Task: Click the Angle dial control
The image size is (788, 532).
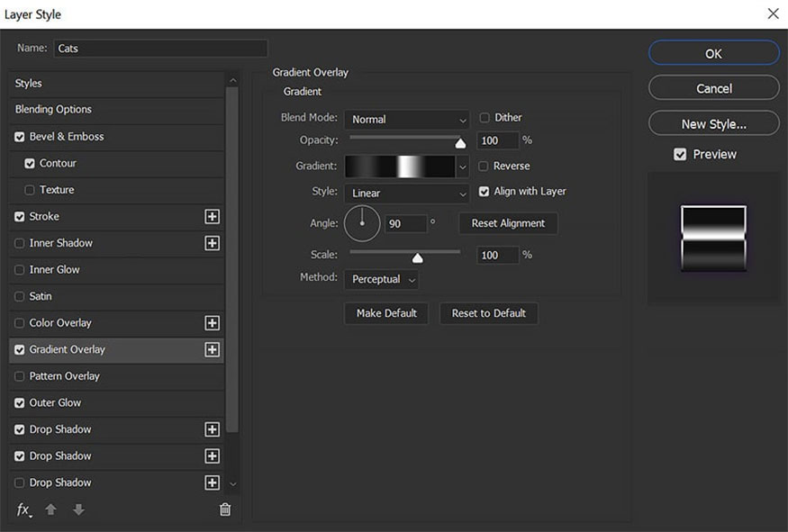Action: [x=362, y=223]
